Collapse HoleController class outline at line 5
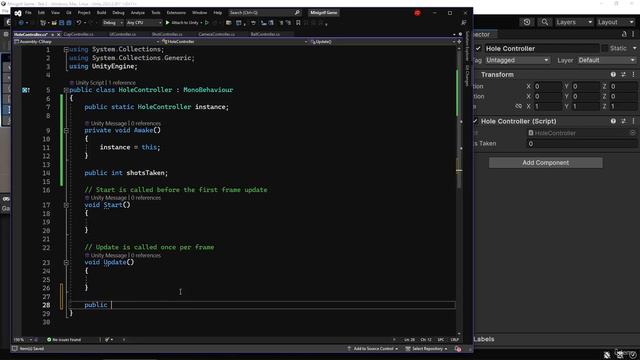This screenshot has height=360, width=640. (x=66, y=90)
